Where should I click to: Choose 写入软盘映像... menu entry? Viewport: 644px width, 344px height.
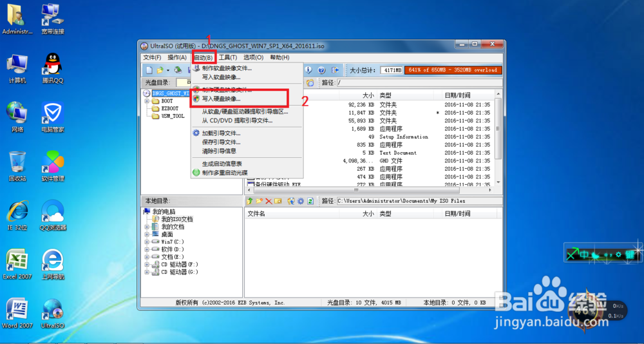pyautogui.click(x=247, y=77)
